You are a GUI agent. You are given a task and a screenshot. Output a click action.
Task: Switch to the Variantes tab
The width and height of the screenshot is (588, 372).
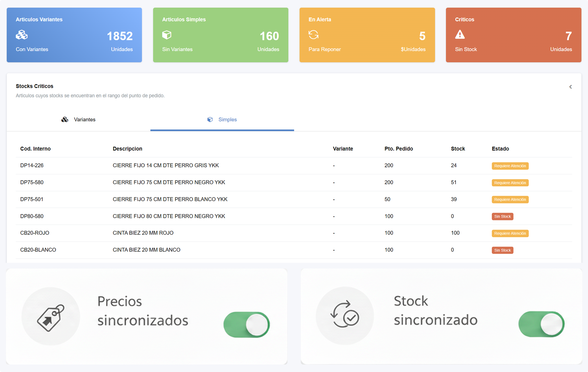pyautogui.click(x=85, y=119)
